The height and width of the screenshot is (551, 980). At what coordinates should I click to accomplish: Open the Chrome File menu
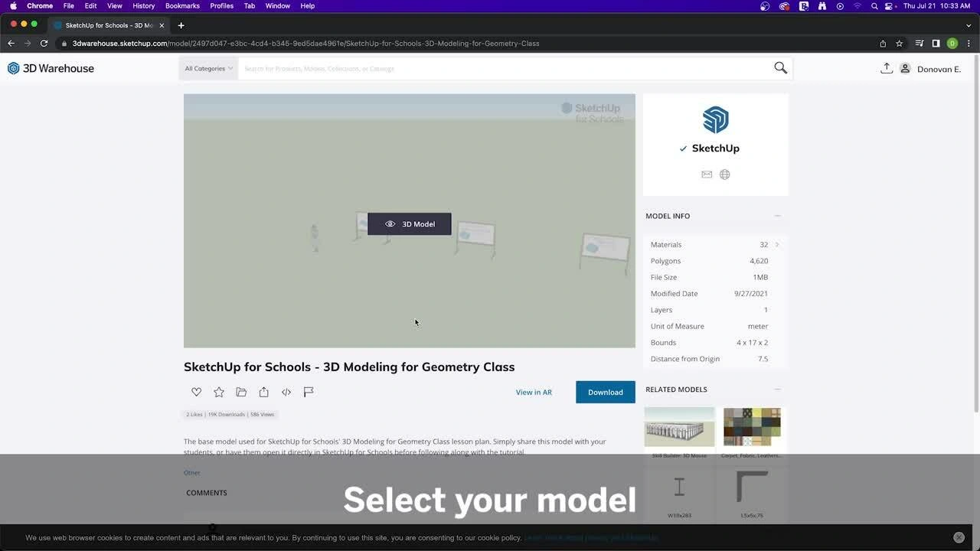pyautogui.click(x=69, y=5)
